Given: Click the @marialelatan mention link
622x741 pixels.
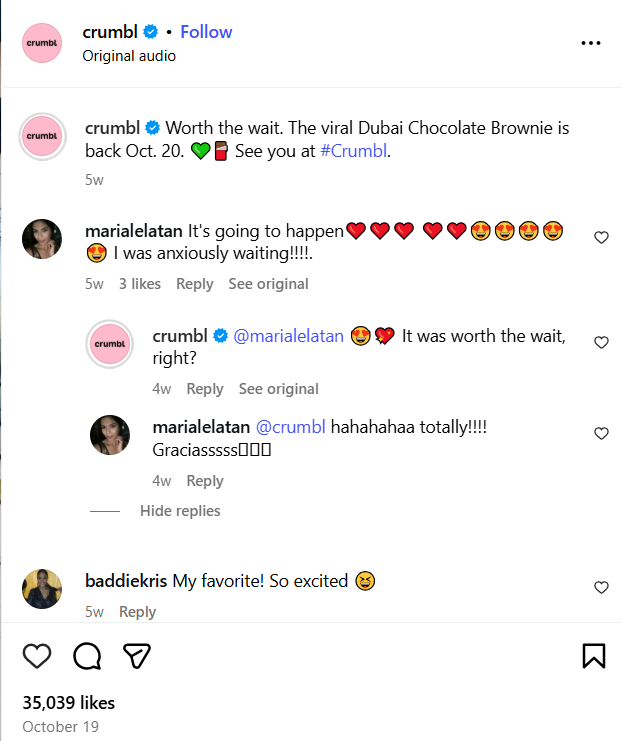Looking at the screenshot, I should (x=288, y=337).
